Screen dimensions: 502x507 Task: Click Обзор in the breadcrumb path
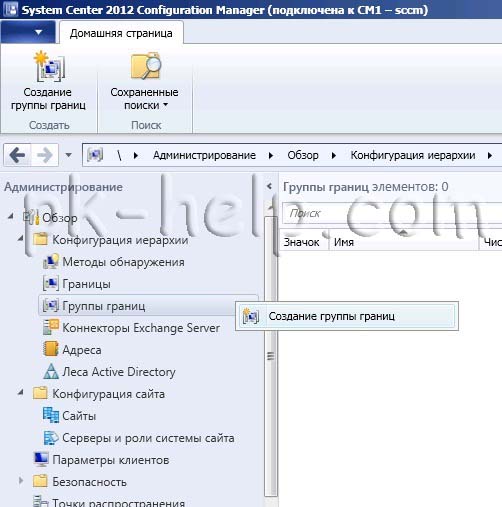303,155
